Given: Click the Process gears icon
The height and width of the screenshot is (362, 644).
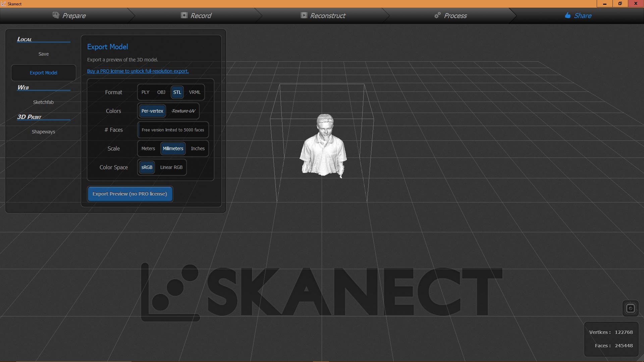Looking at the screenshot, I should (x=437, y=15).
